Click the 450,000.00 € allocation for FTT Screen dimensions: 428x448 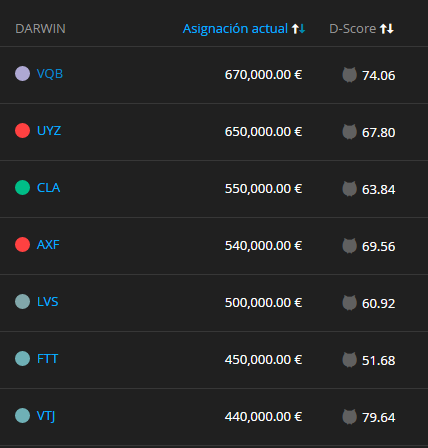(263, 360)
